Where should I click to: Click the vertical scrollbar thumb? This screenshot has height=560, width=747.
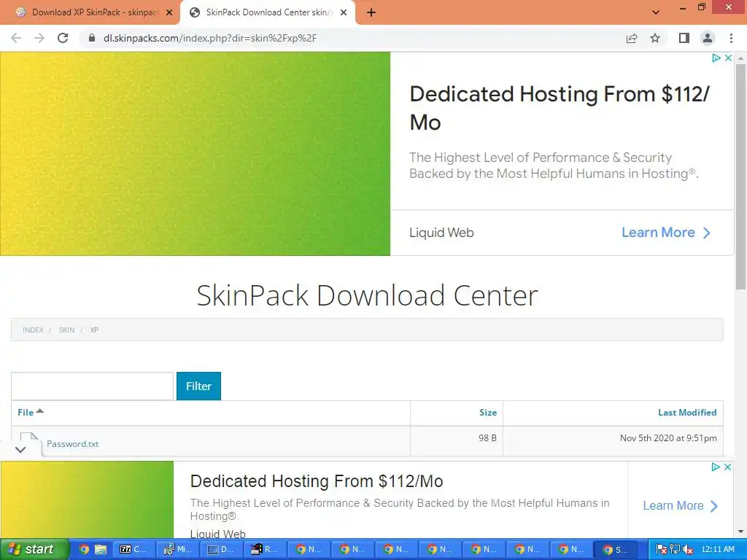pyautogui.click(x=740, y=176)
